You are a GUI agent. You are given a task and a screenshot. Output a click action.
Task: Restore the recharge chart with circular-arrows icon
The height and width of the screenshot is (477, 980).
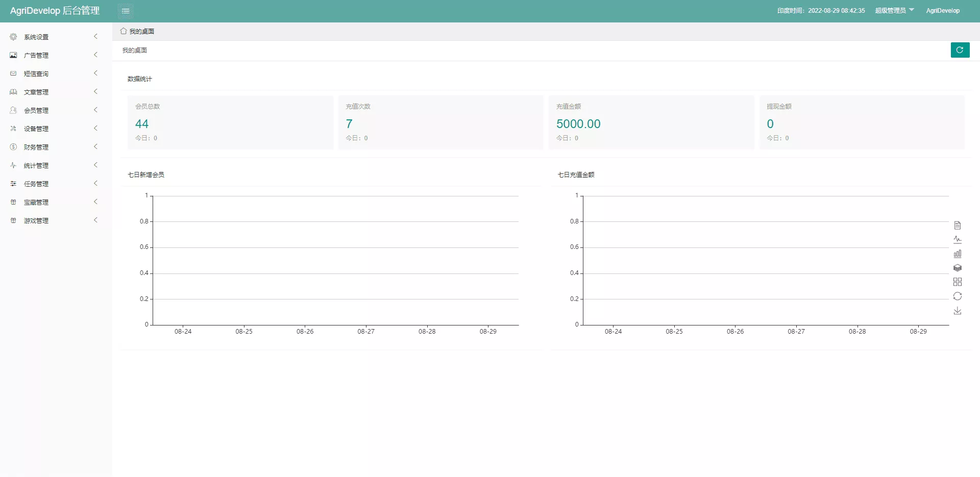click(958, 296)
